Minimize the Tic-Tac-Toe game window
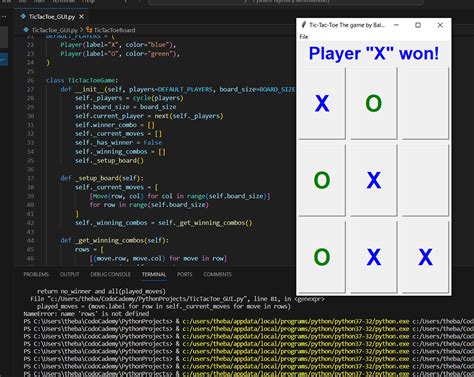The width and height of the screenshot is (474, 377). click(x=396, y=25)
